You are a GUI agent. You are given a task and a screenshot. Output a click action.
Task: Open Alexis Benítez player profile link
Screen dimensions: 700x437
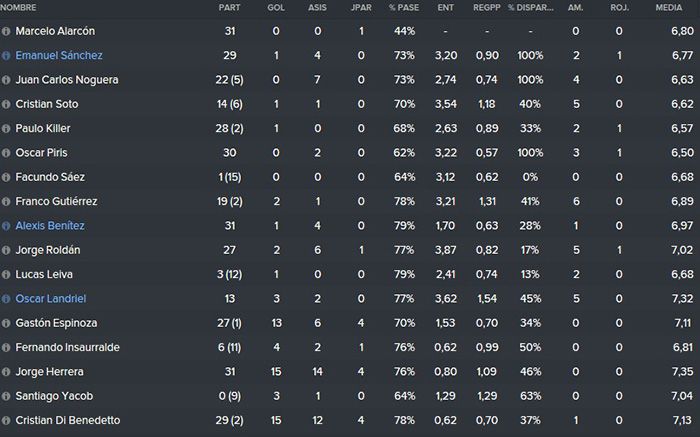(x=50, y=226)
